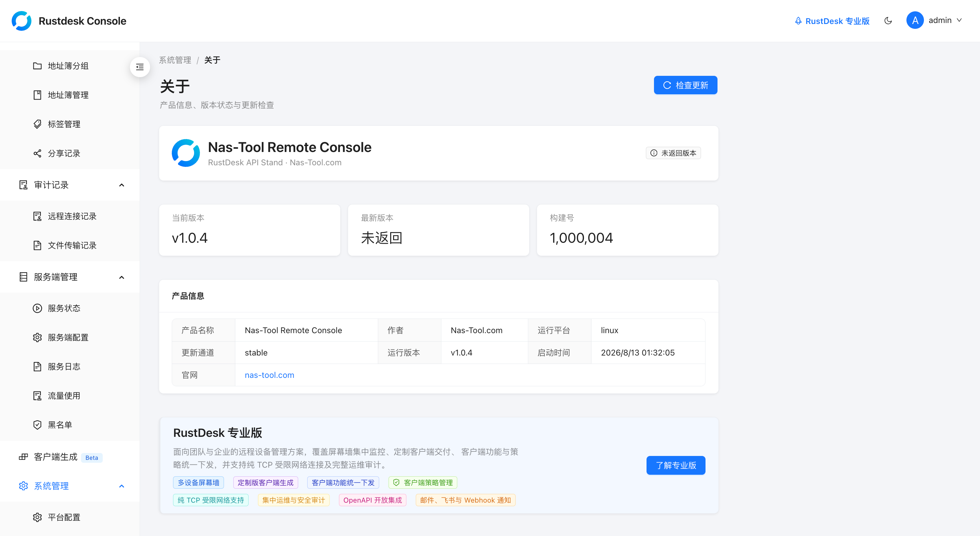Open the 文件传输记录 page
Viewport: 980px width, 536px height.
70,245
